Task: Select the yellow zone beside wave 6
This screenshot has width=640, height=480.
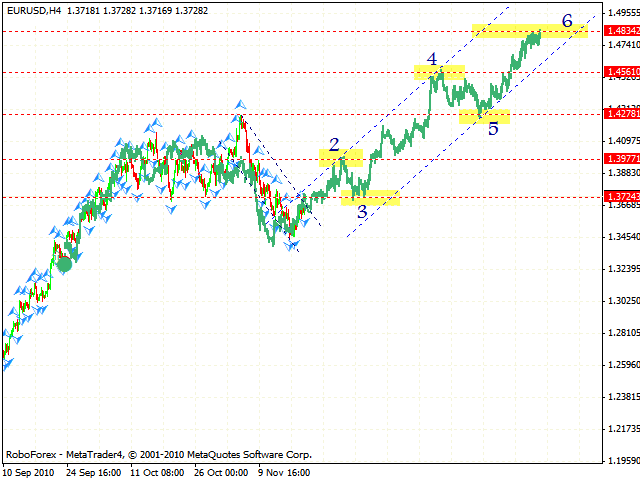Action: pos(528,31)
